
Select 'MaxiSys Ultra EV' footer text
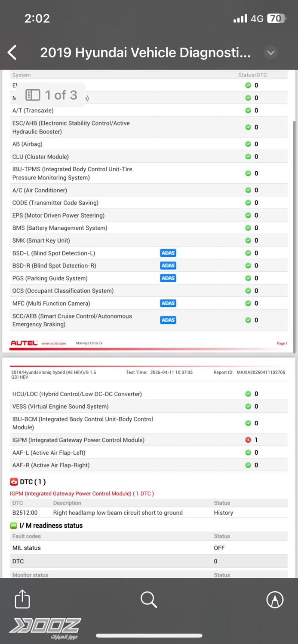pos(89,343)
